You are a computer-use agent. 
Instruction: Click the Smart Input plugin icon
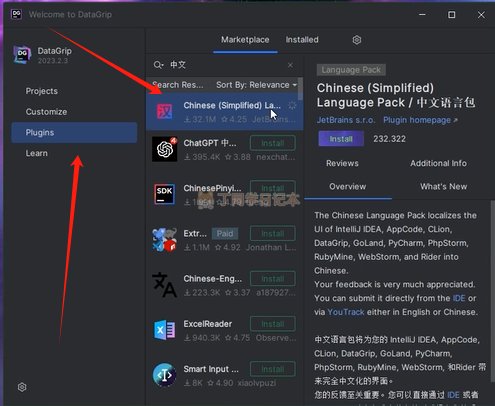(164, 375)
